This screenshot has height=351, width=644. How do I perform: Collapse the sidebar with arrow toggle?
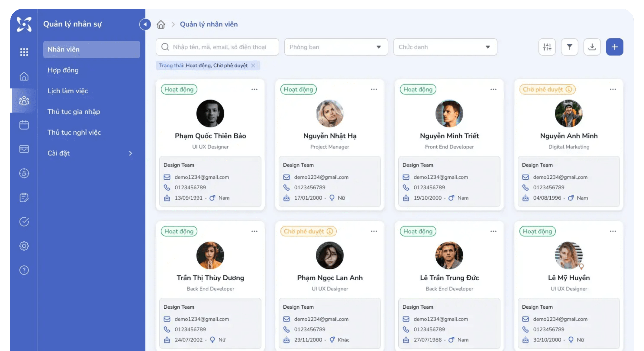click(145, 24)
